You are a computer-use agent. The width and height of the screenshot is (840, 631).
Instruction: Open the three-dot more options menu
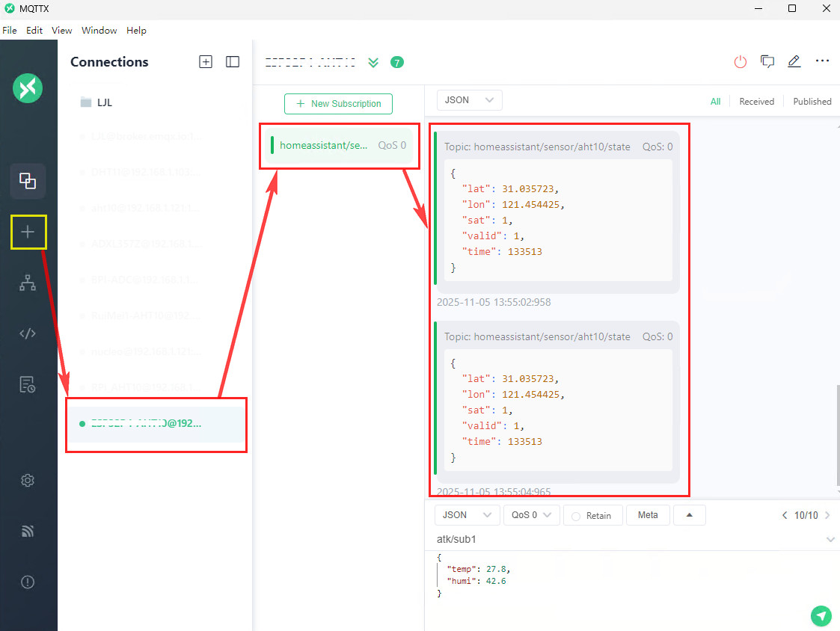(822, 61)
